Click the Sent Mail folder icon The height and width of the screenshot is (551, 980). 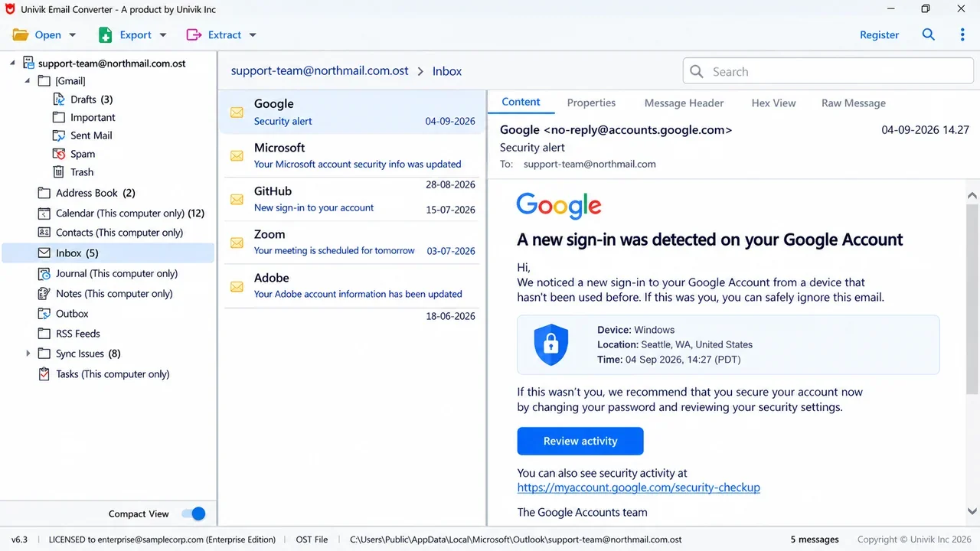click(59, 135)
